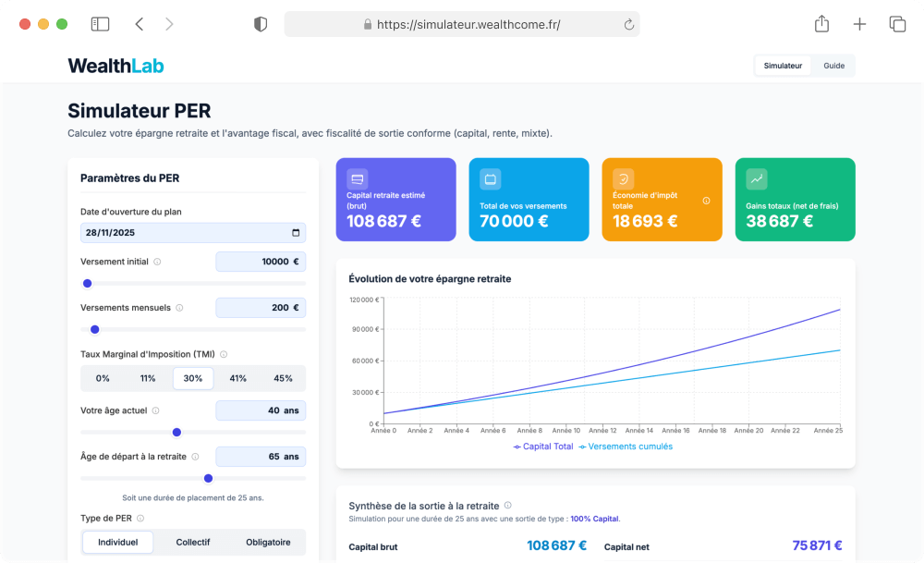Select the Simulateur tab
924x563 pixels.
(782, 66)
